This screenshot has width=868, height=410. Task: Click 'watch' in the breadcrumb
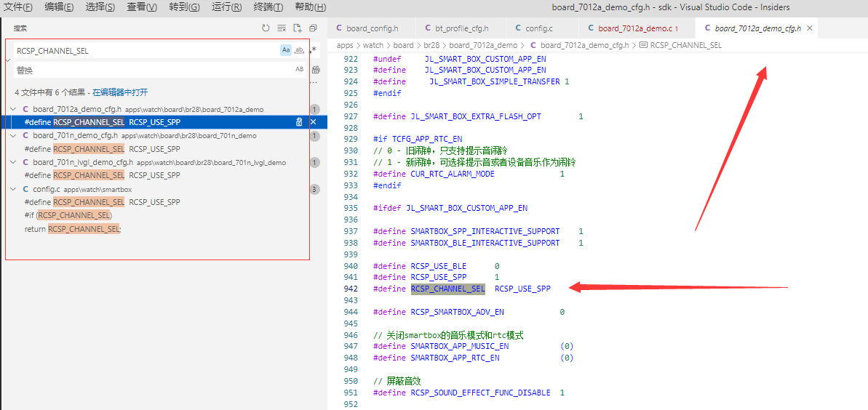click(374, 45)
